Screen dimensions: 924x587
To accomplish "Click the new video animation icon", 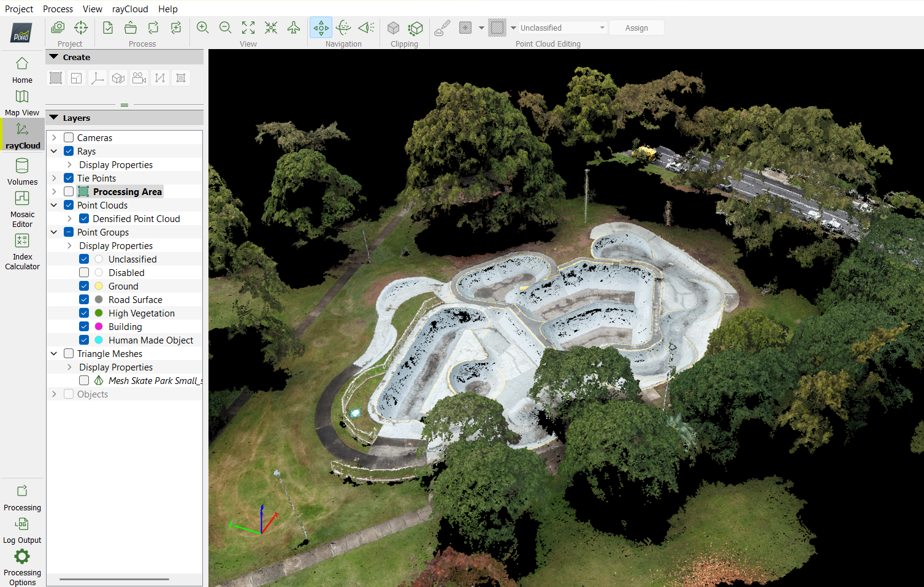I will (x=139, y=78).
